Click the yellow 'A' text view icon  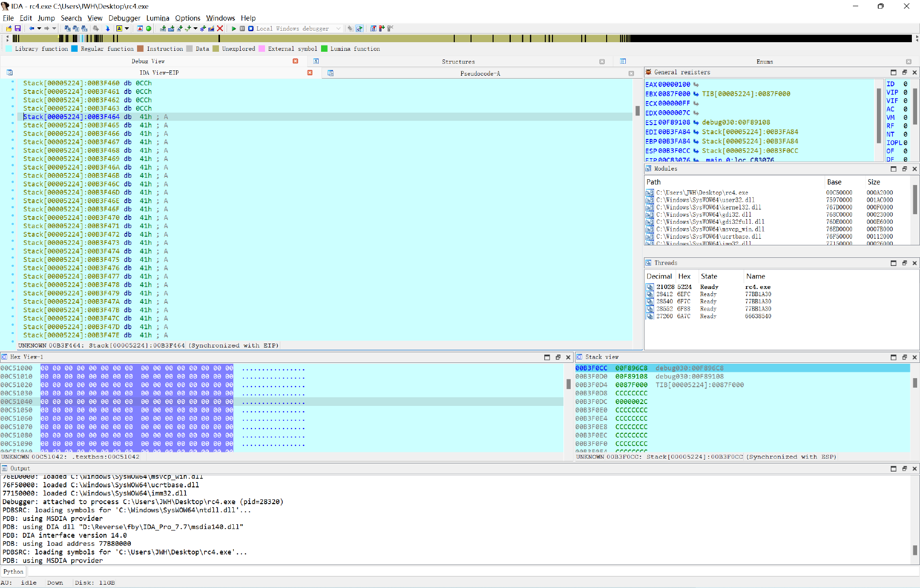pos(119,29)
